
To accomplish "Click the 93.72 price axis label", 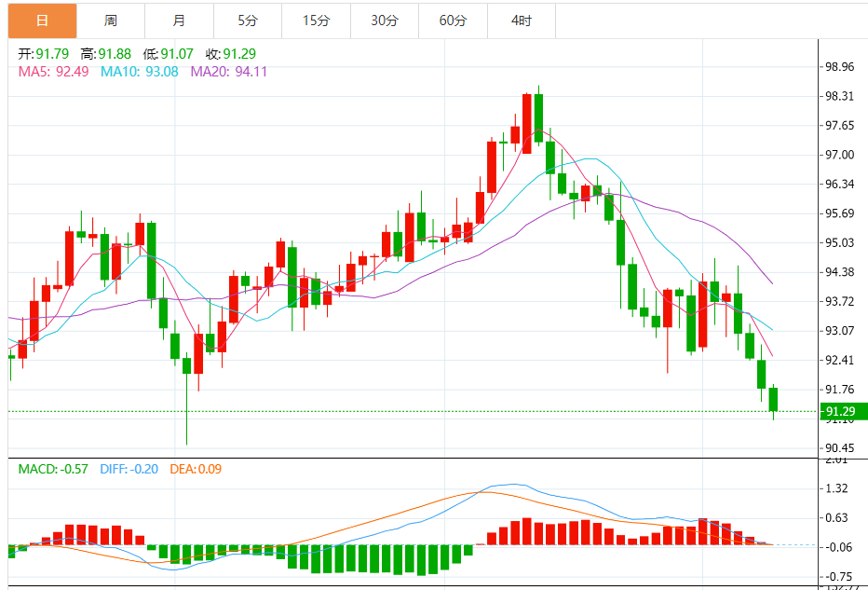I will point(839,302).
